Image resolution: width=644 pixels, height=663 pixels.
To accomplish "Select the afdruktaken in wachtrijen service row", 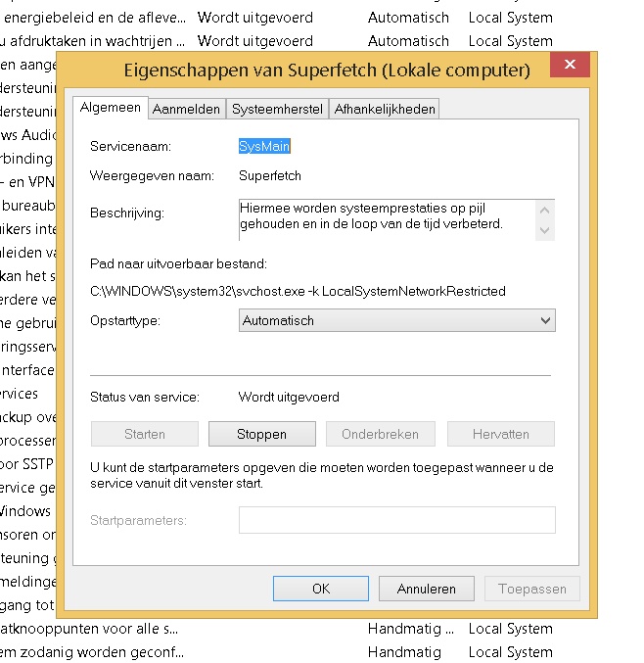I will pos(276,41).
